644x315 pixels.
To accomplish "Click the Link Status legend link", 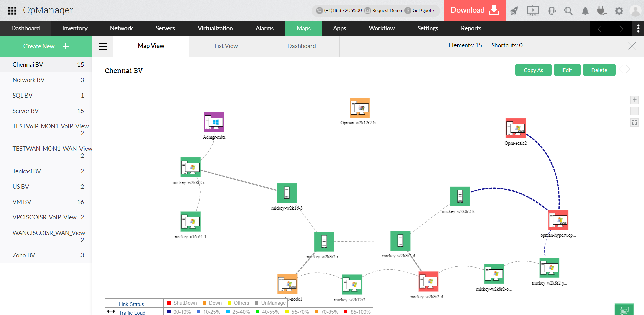I will point(131,304).
